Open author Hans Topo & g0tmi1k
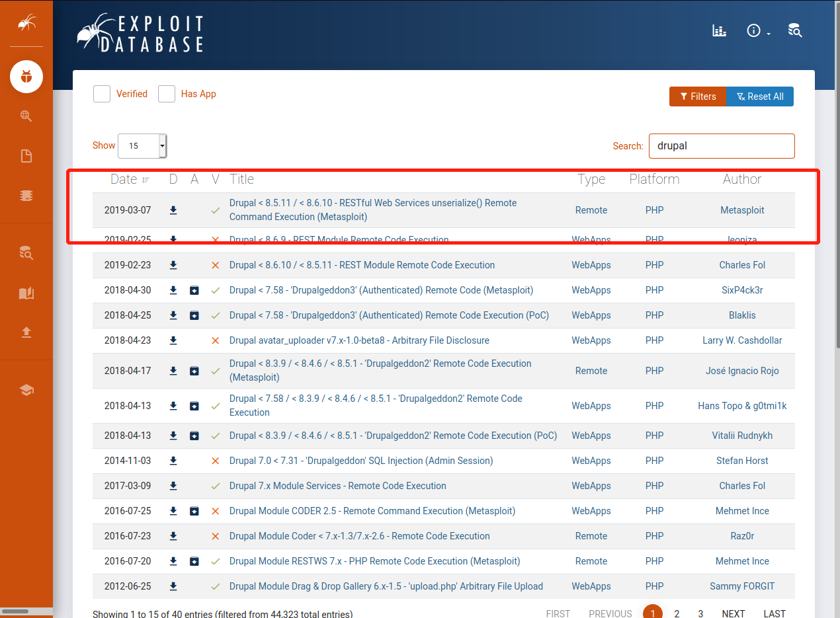Viewport: 840px width, 618px height. pos(742,406)
